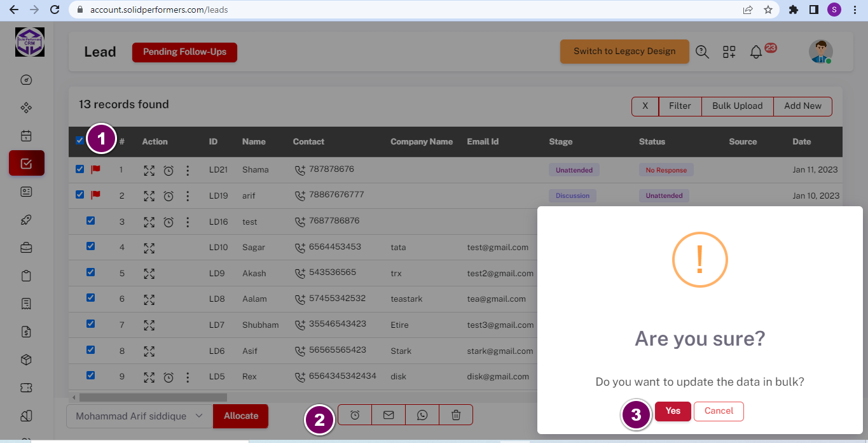Image resolution: width=868 pixels, height=443 pixels.
Task: Click the Bulk Upload button
Action: pyautogui.click(x=737, y=106)
